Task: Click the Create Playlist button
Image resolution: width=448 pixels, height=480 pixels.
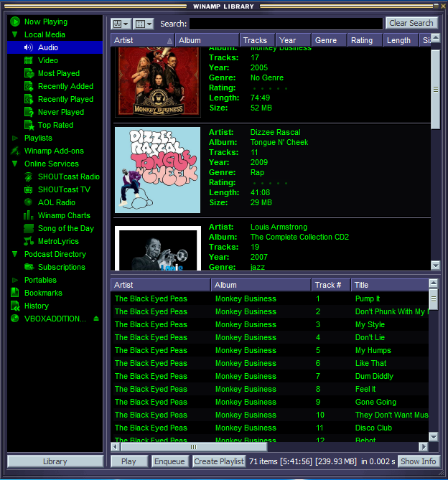Action: pyautogui.click(x=219, y=461)
